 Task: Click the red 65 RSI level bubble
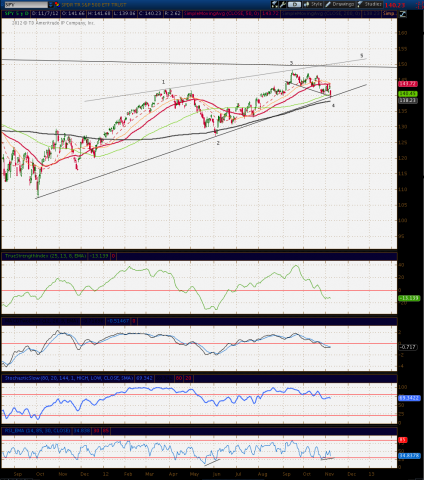click(x=402, y=440)
